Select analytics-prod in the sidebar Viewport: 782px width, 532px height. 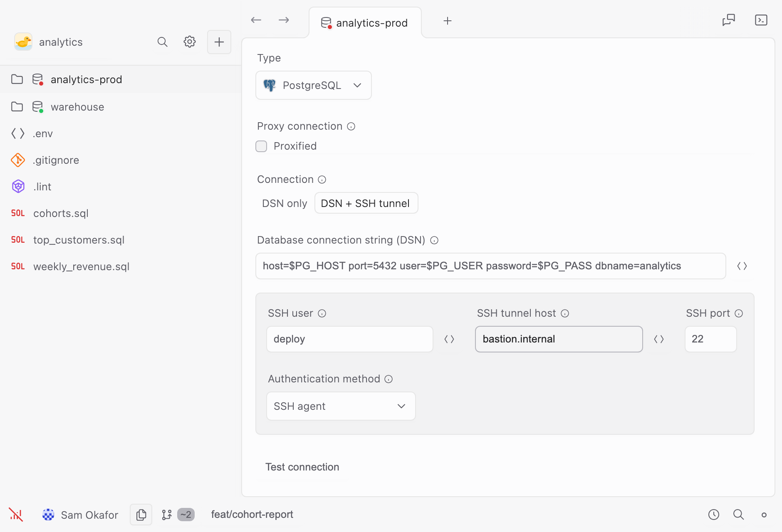point(121,79)
